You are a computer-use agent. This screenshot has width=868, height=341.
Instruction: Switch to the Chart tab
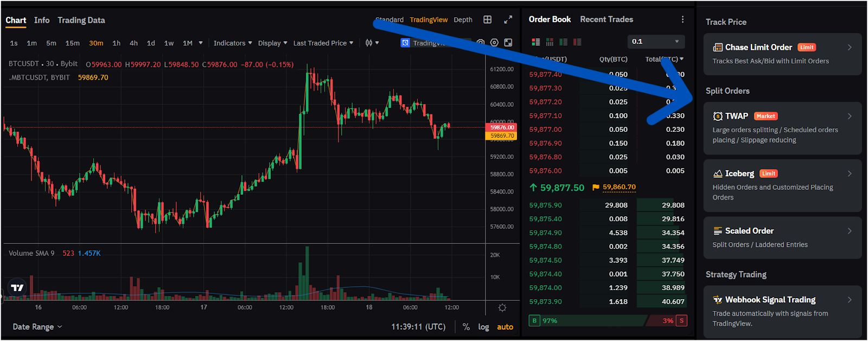pyautogui.click(x=16, y=20)
